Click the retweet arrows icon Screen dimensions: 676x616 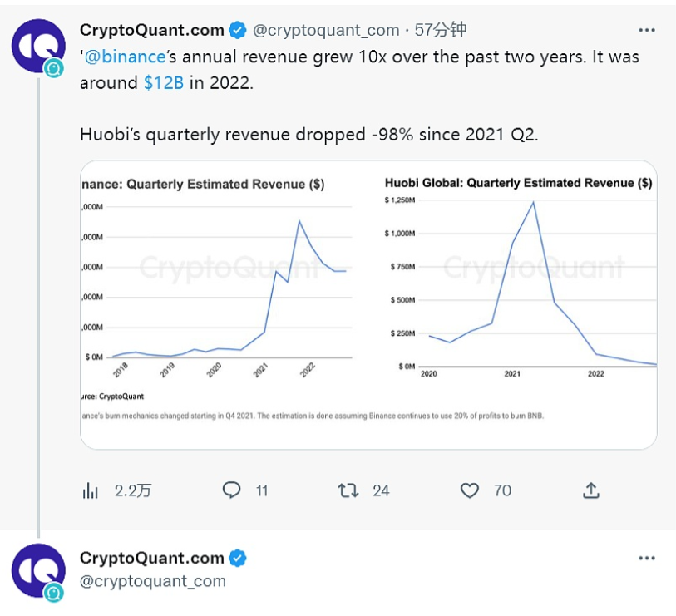tap(348, 490)
